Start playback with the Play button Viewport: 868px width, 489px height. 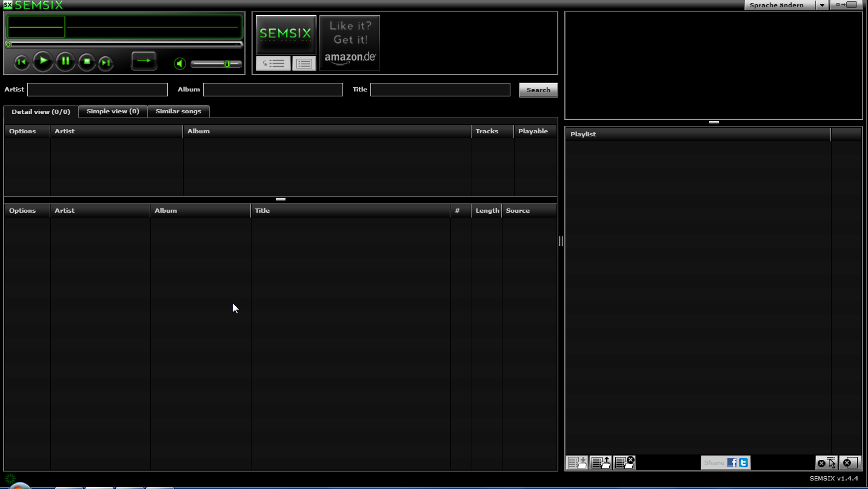(x=43, y=61)
